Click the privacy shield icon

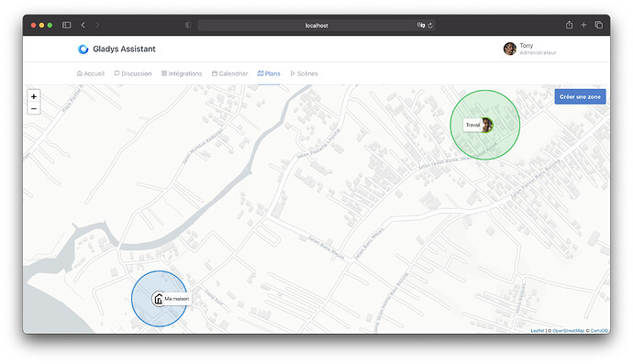pos(188,25)
